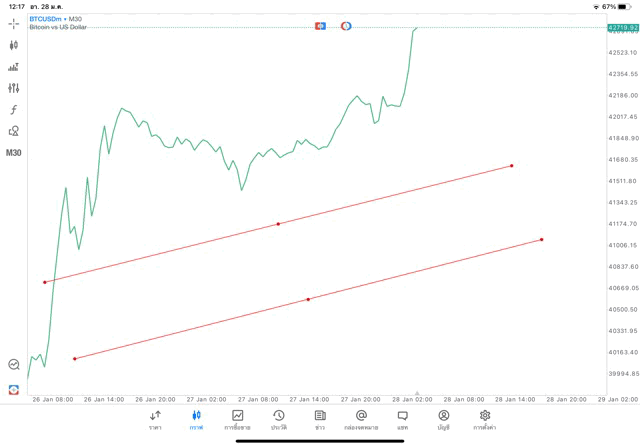This screenshot has height=447, width=640.
Task: Open the ข่าว (News) tab
Action: click(x=320, y=420)
